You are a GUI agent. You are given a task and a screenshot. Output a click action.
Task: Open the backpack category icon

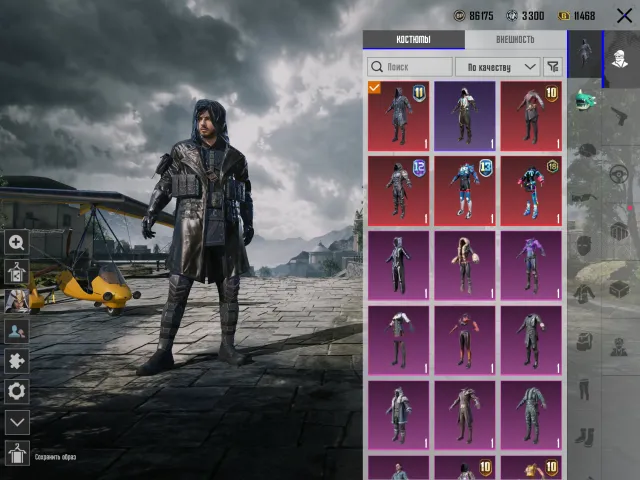click(x=584, y=342)
